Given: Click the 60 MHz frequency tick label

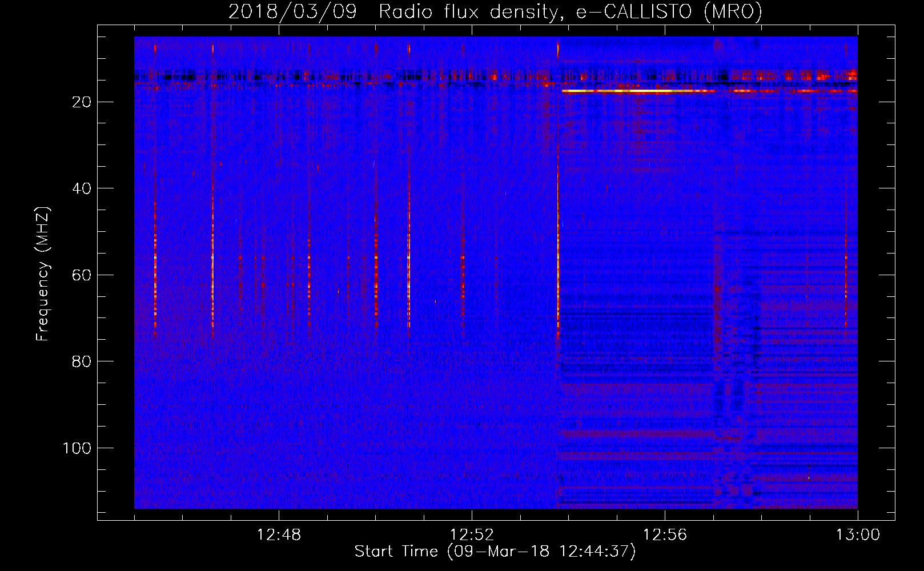Looking at the screenshot, I should coord(82,275).
